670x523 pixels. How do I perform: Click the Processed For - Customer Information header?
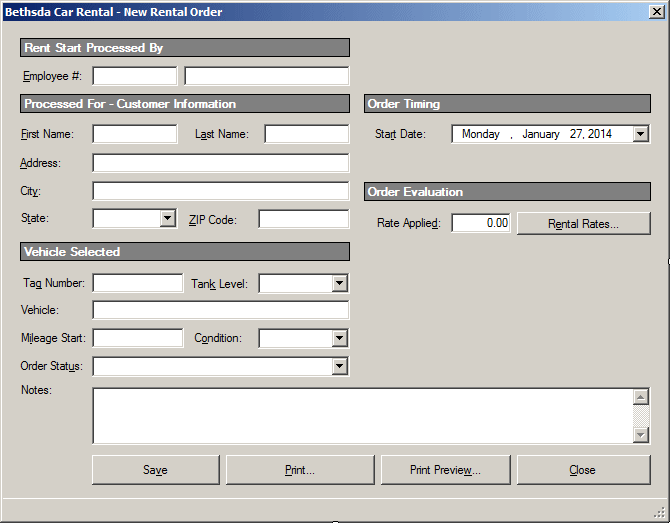(x=185, y=104)
